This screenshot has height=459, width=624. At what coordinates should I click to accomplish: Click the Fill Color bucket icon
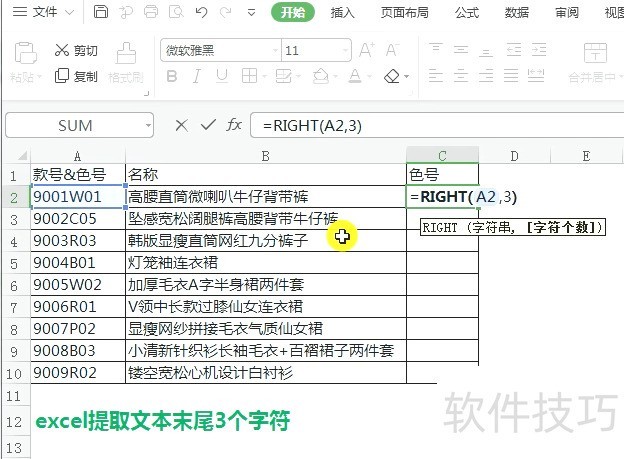click(x=321, y=76)
